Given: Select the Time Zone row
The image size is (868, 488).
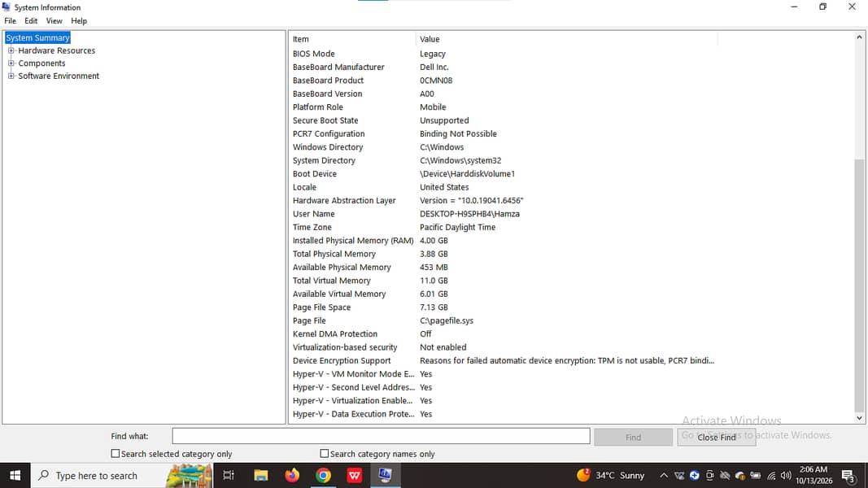Looking at the screenshot, I should [x=504, y=227].
